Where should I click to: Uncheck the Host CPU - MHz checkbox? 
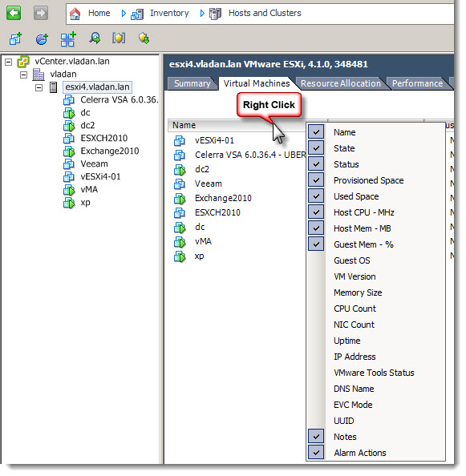click(x=316, y=212)
